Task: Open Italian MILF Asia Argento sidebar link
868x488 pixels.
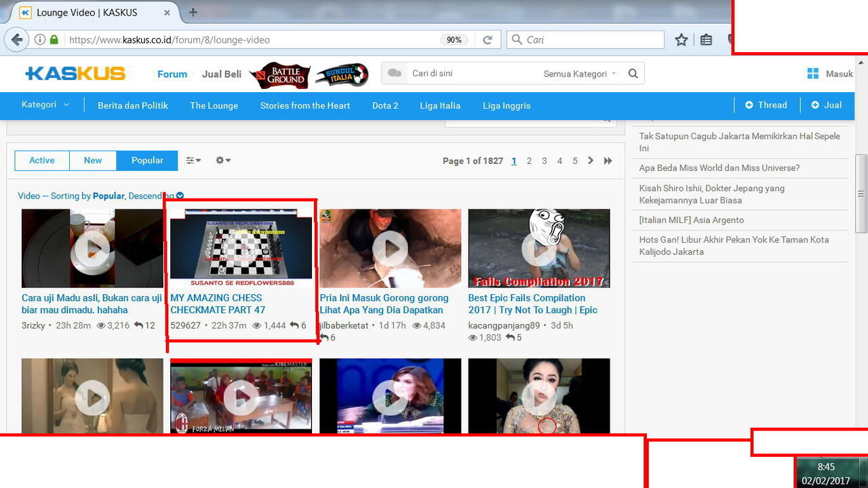Action: click(x=692, y=220)
